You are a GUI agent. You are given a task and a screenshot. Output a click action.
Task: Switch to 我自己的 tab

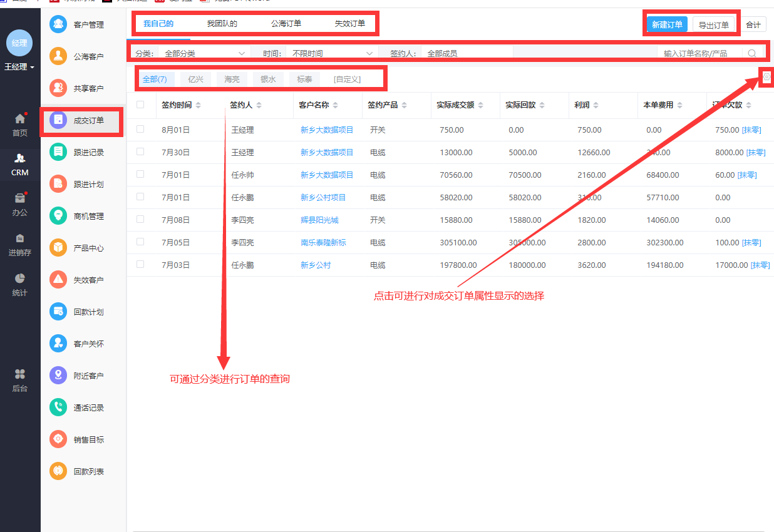pyautogui.click(x=158, y=24)
